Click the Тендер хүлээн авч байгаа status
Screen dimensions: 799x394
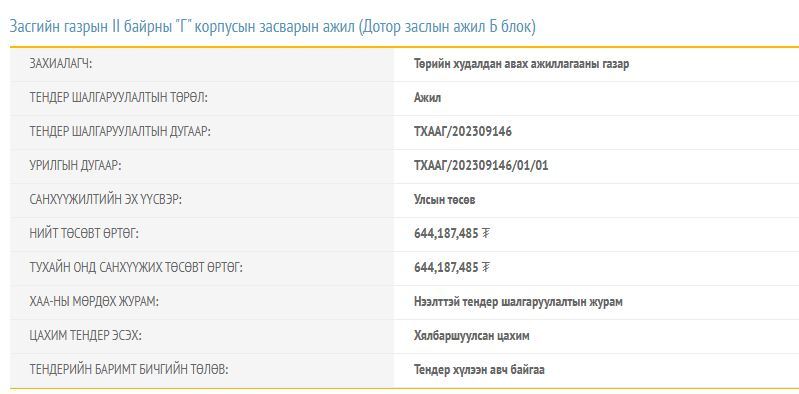pyautogui.click(x=479, y=370)
